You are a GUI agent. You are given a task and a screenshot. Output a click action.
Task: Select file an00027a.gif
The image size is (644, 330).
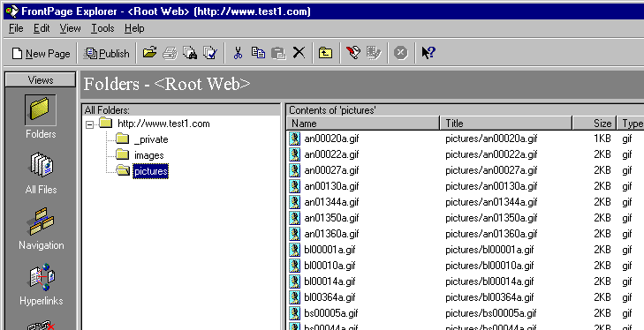pyautogui.click(x=331, y=170)
